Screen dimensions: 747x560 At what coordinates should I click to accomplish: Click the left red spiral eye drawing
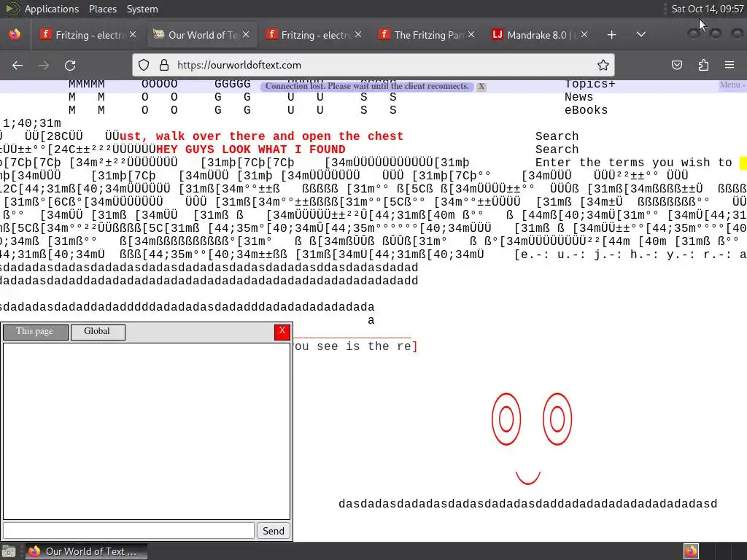click(506, 419)
